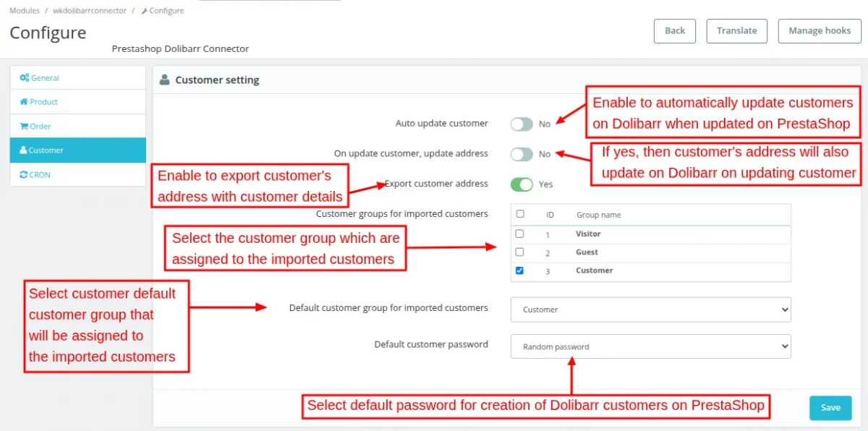This screenshot has width=868, height=431.
Task: Uncheck the Customer group checkbox
Action: [519, 270]
